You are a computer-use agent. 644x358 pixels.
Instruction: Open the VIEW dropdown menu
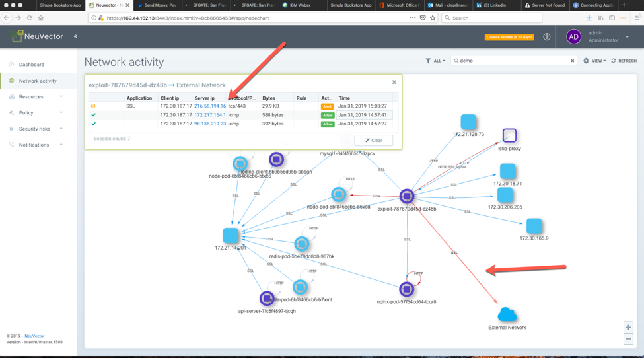(594, 61)
